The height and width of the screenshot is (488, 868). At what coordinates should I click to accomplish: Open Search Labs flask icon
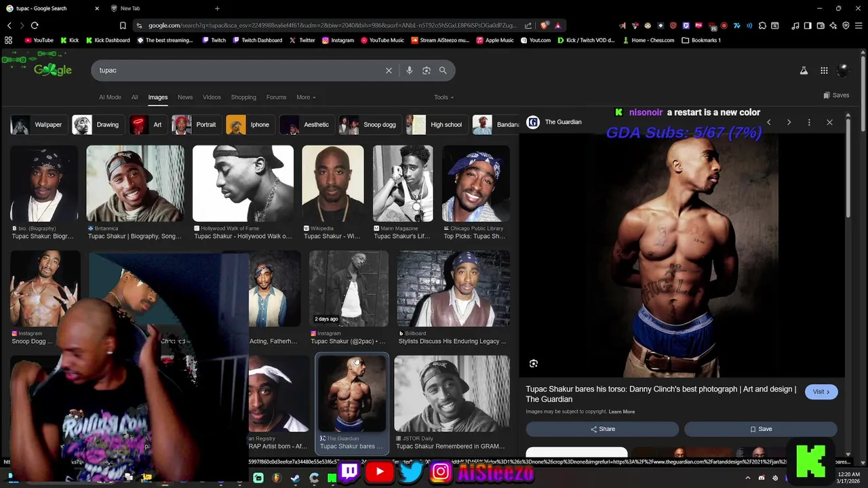tap(804, 70)
